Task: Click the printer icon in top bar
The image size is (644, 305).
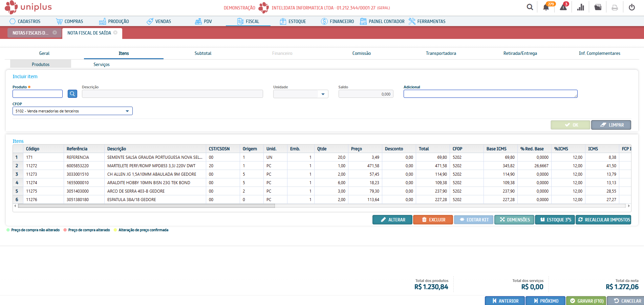Action: [615, 7]
